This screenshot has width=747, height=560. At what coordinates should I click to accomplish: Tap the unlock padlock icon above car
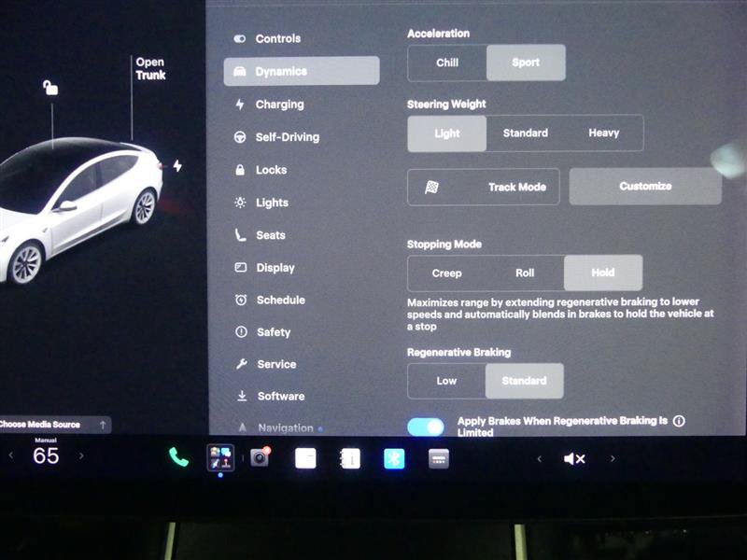click(x=50, y=87)
